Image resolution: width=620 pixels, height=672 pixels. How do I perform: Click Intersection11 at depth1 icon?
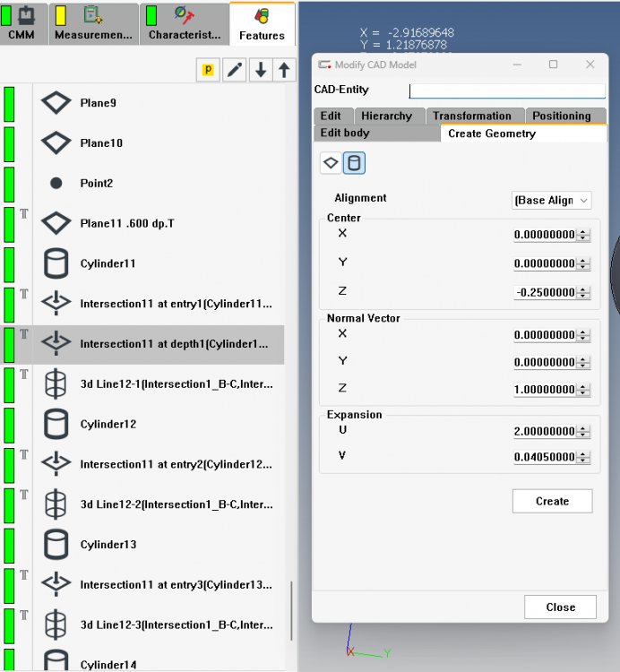[x=56, y=344]
